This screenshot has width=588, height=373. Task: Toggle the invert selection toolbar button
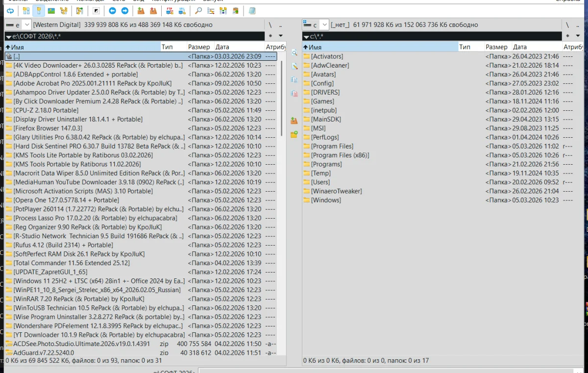point(96,11)
